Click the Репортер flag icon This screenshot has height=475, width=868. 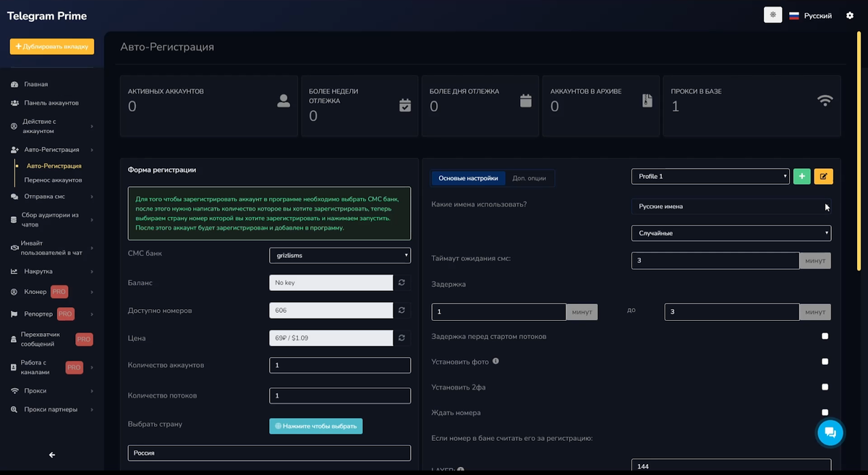(14, 314)
